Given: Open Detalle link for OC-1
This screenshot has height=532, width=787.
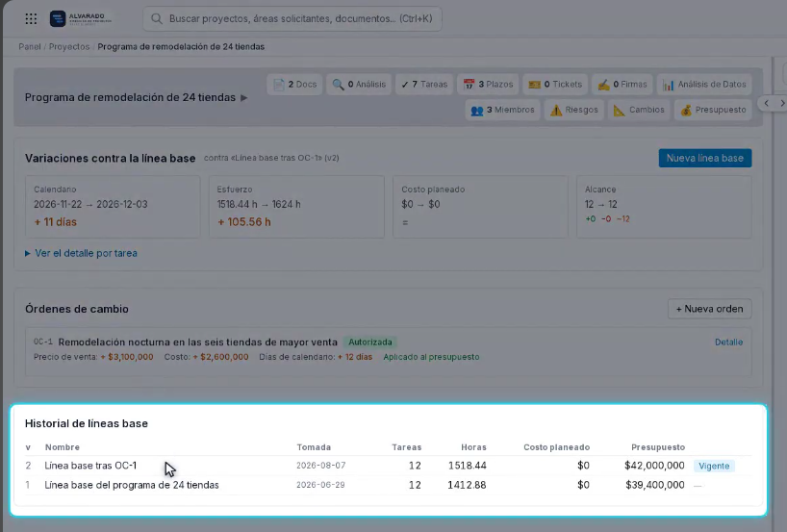Looking at the screenshot, I should [728, 342].
